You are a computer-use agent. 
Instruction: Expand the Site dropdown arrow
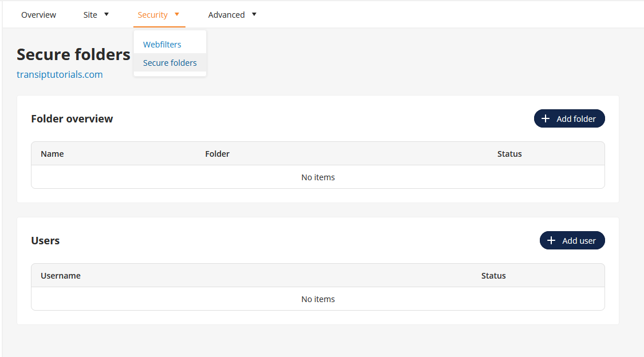pos(106,14)
